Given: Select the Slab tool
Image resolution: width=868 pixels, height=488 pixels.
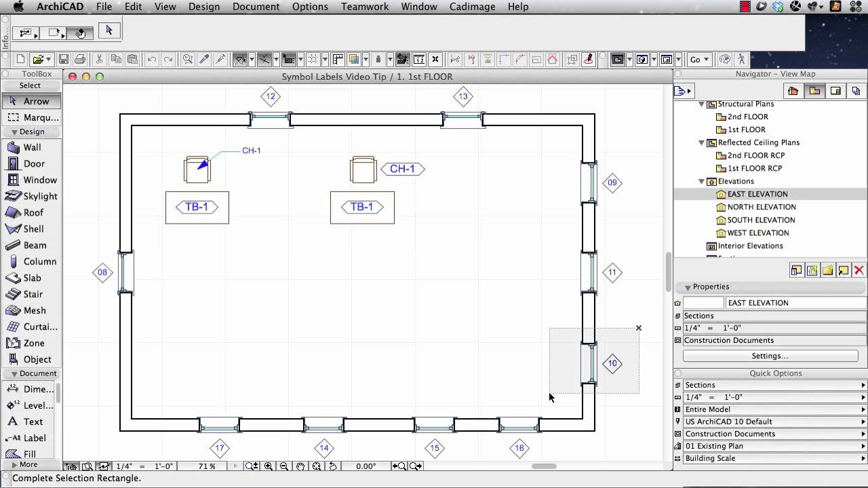Looking at the screenshot, I should tap(31, 277).
